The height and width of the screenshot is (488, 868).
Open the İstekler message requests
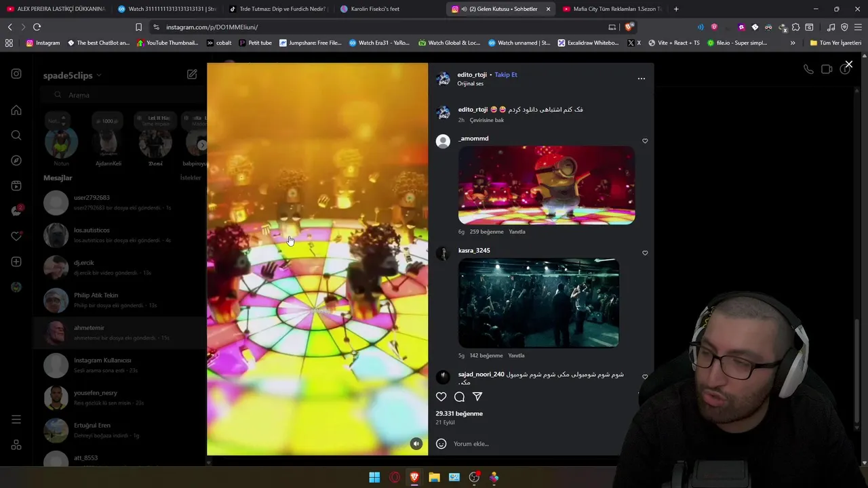(x=191, y=178)
